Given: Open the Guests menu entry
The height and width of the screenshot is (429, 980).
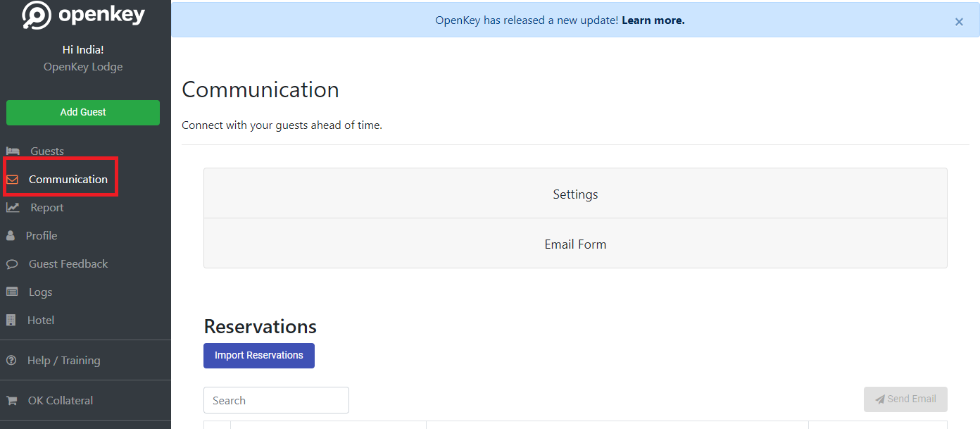Looking at the screenshot, I should 46,150.
